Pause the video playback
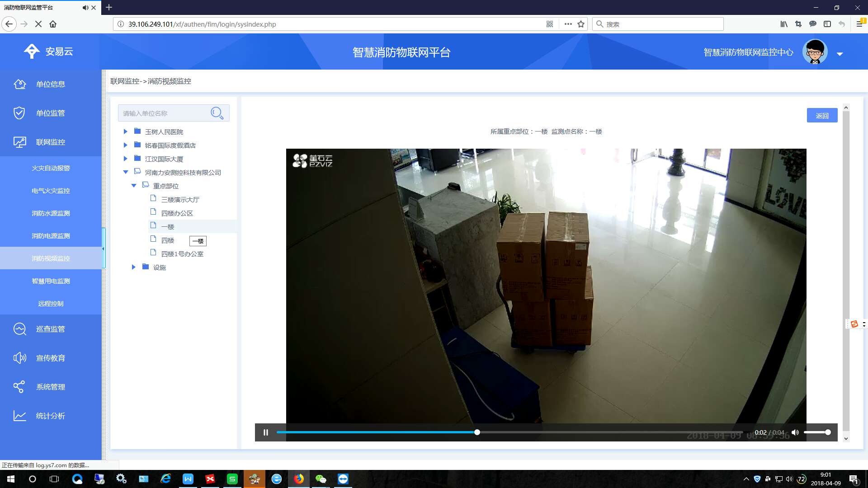Viewport: 868px width, 488px height. click(266, 432)
